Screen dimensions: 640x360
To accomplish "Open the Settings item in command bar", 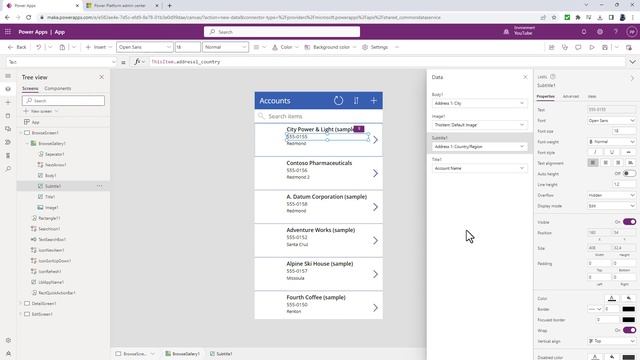I will pos(375,47).
